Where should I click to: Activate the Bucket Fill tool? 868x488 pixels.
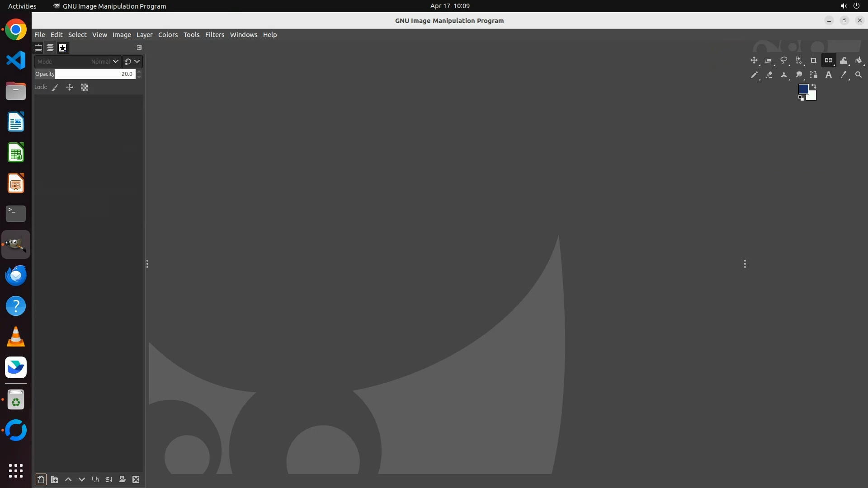click(x=859, y=60)
